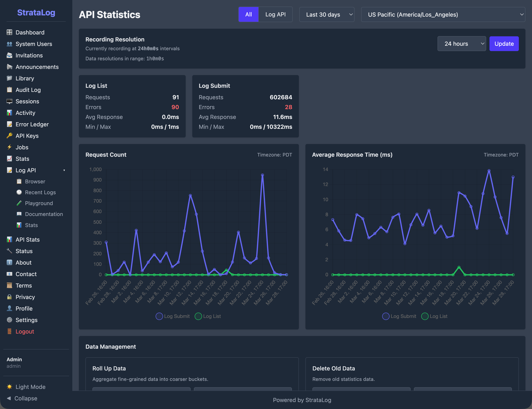Open the Error Ledger section
Screen dimensions: 532x409
click(32, 124)
